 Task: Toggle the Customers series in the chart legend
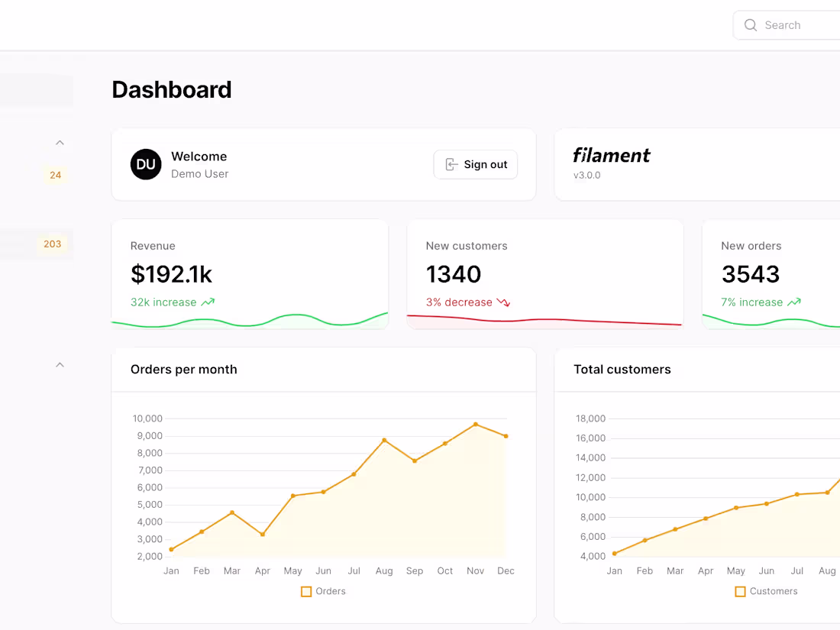pyautogui.click(x=766, y=591)
